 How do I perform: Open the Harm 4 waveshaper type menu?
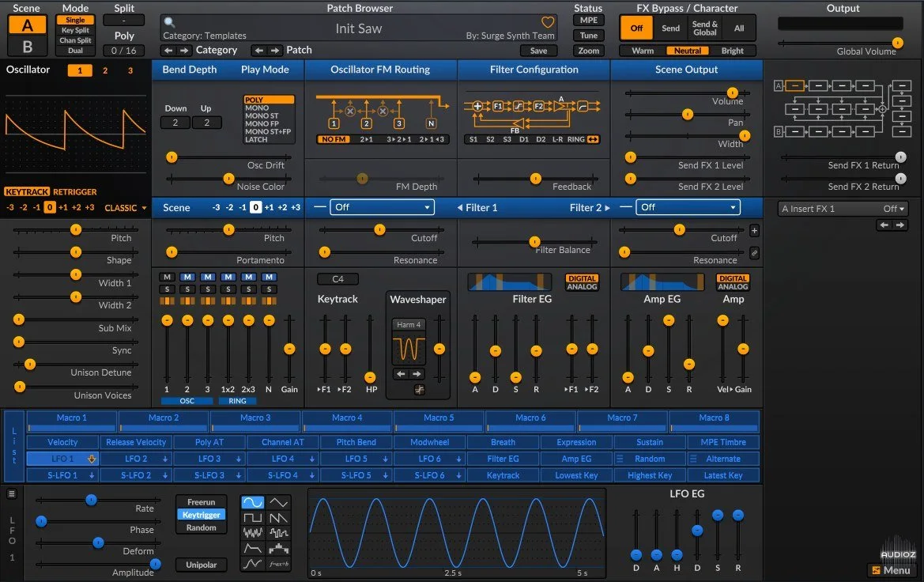[x=409, y=325]
